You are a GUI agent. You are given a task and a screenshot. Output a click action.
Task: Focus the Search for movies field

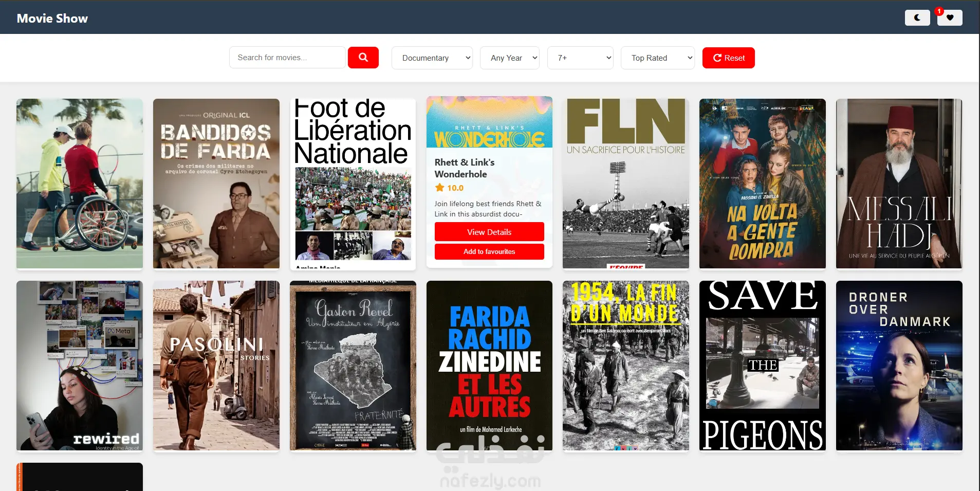287,58
